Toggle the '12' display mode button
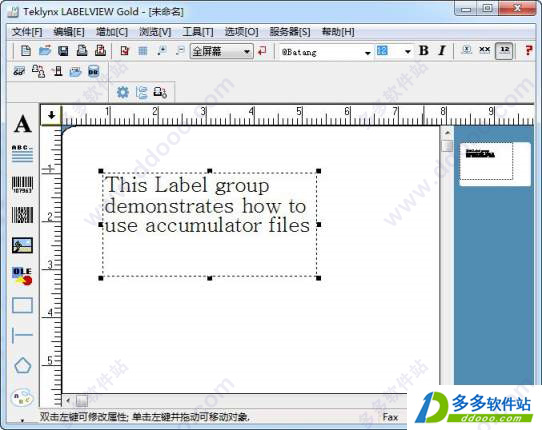 click(x=504, y=51)
